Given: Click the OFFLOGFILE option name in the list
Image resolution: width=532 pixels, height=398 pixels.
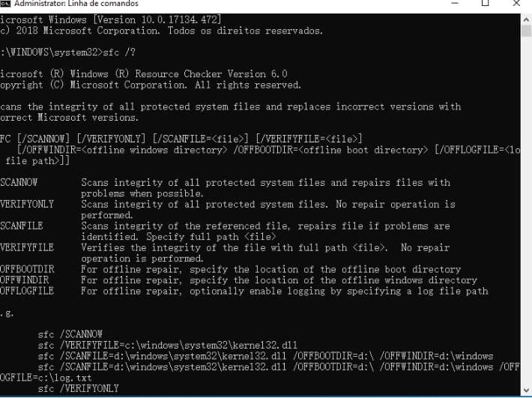Looking at the screenshot, I should pyautogui.click(x=27, y=291).
